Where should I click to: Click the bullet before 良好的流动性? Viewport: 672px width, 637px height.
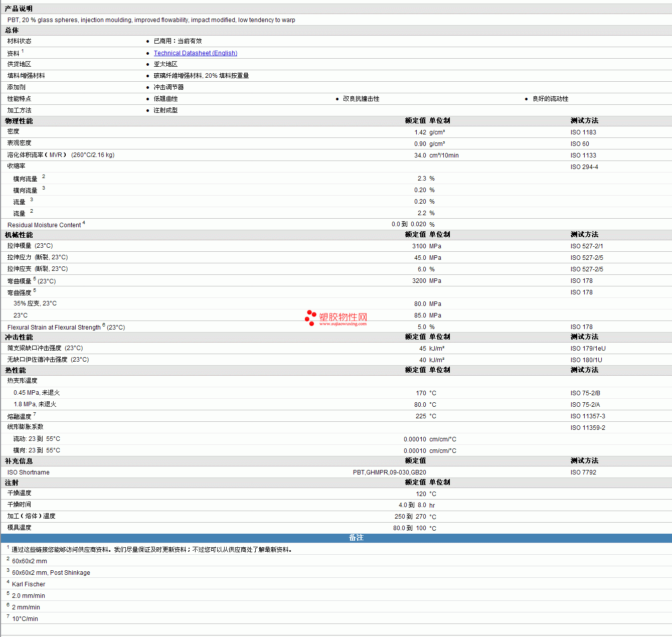[x=526, y=99]
